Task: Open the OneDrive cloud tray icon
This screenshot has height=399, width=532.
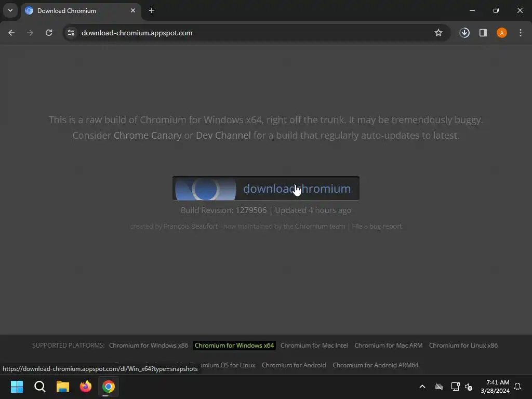Action: 439,387
